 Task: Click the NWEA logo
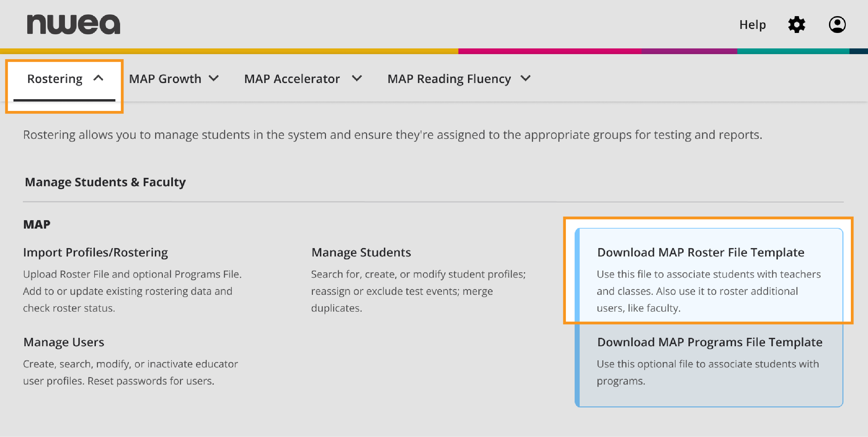click(73, 24)
